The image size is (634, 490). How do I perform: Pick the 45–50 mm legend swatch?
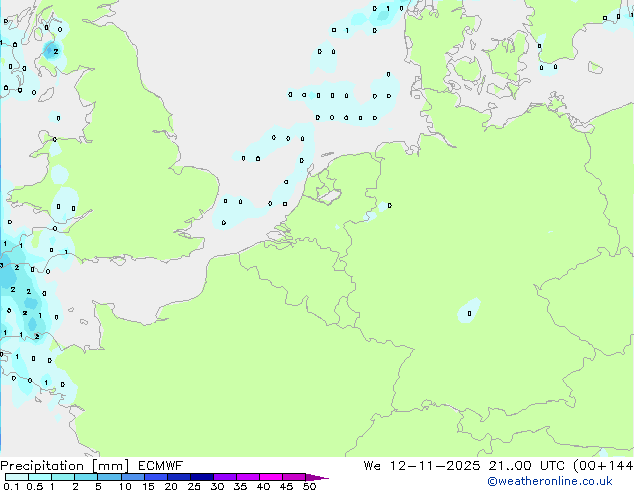click(x=294, y=477)
